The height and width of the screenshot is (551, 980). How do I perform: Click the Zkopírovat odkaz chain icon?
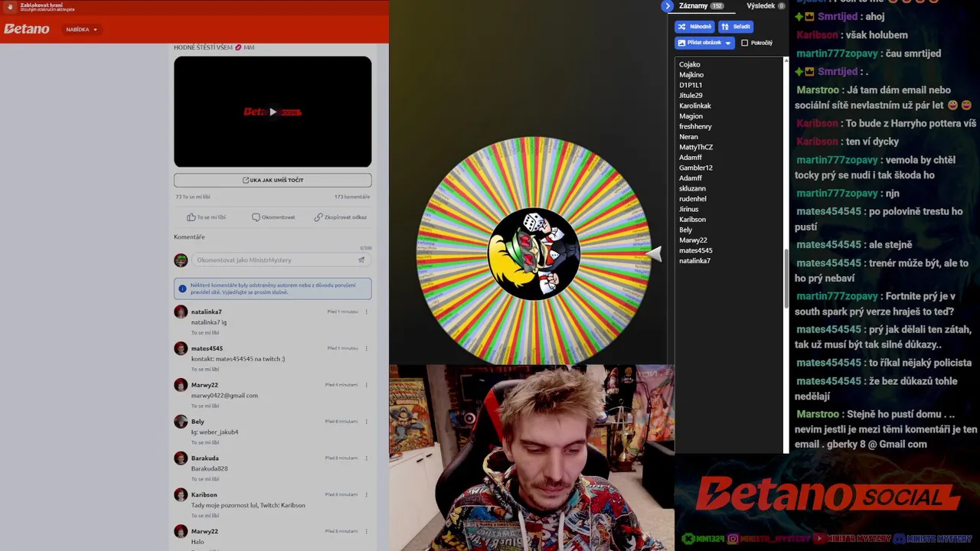[318, 217]
